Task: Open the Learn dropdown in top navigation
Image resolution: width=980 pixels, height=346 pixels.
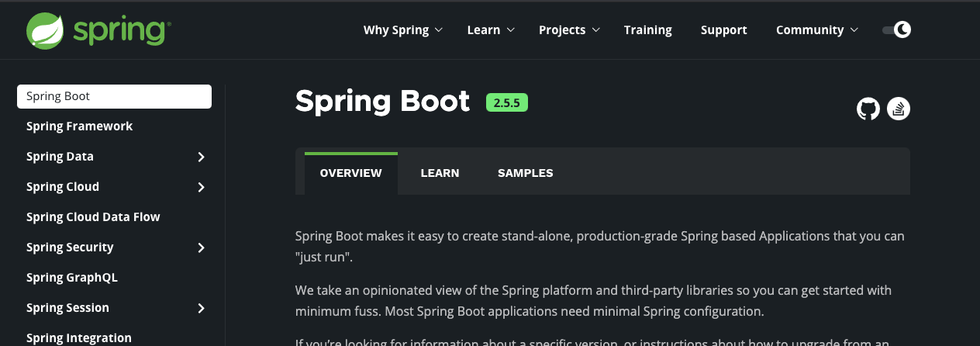Action: 491,30
